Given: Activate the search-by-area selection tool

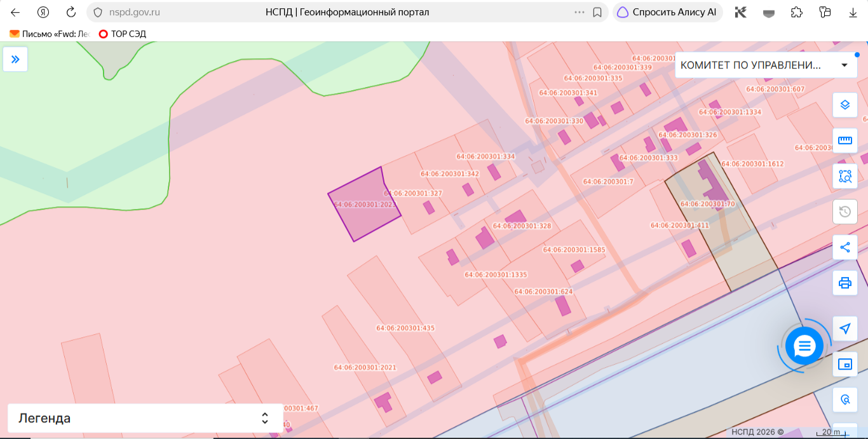Looking at the screenshot, I should coord(844,176).
